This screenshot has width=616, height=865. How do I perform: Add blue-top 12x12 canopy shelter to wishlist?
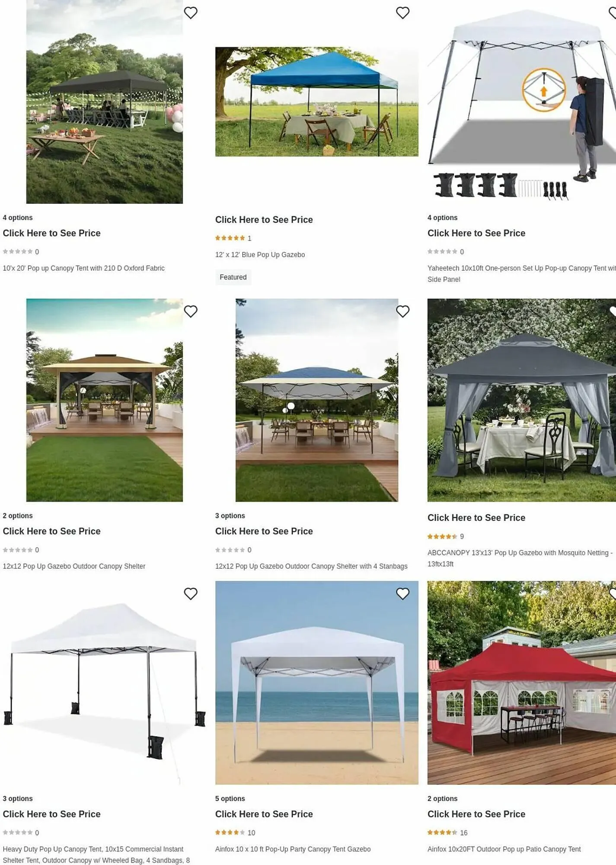click(x=402, y=311)
